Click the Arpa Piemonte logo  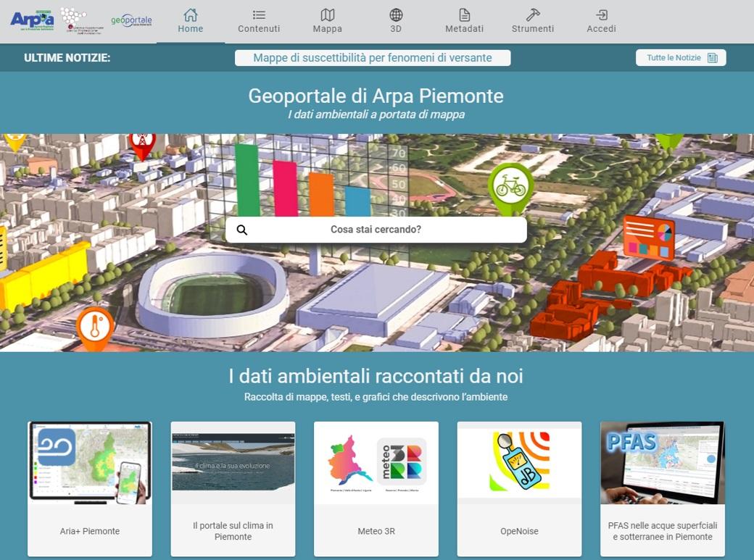pyautogui.click(x=32, y=20)
